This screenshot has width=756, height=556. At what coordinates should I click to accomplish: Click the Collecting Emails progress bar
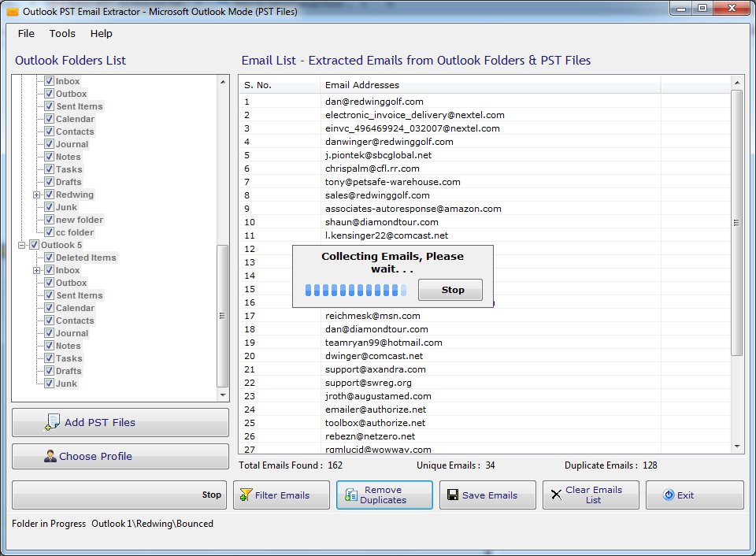click(356, 290)
